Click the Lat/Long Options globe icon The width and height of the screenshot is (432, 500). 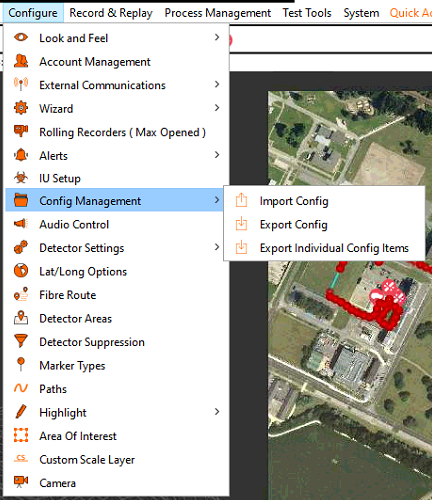(21, 270)
